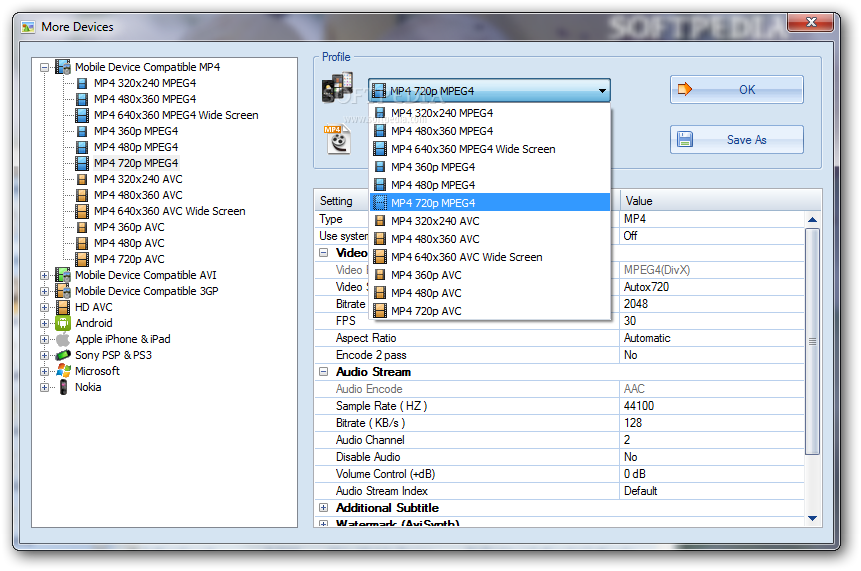The height and width of the screenshot is (571, 861).
Task: Select MP4 360p AVC in device tree
Action: click(129, 227)
